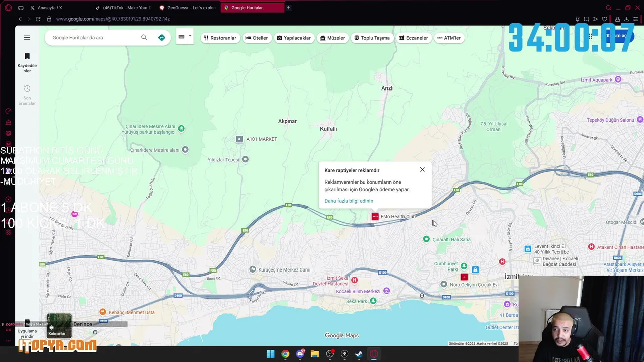
Task: Click the Çınaraltı Halı Saha marker
Action: (426, 239)
